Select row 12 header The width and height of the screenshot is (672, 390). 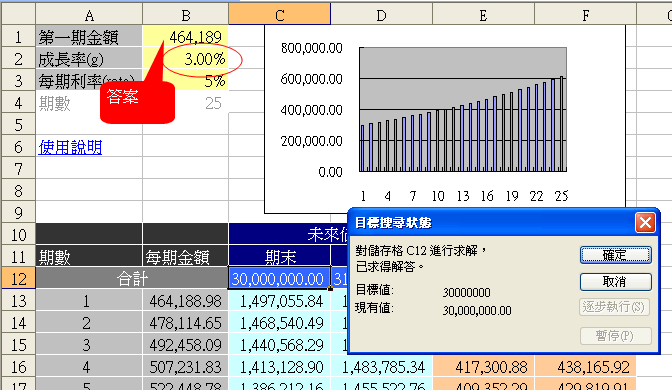[x=18, y=279]
